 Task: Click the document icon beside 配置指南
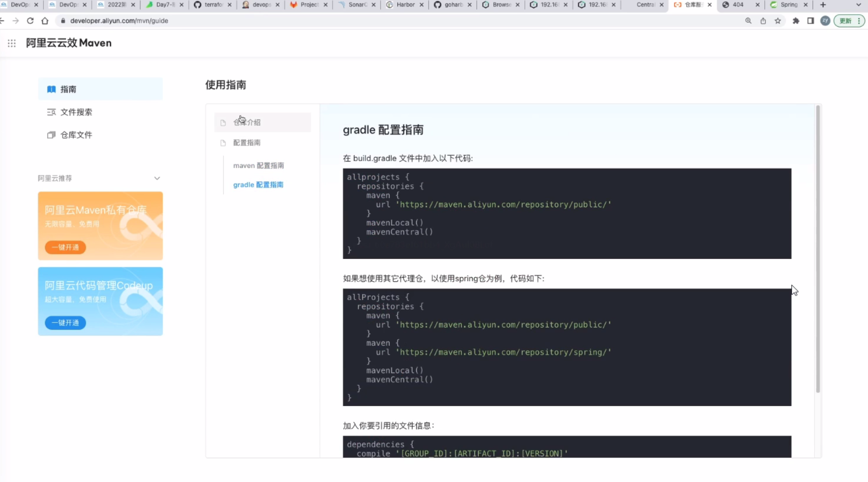223,143
